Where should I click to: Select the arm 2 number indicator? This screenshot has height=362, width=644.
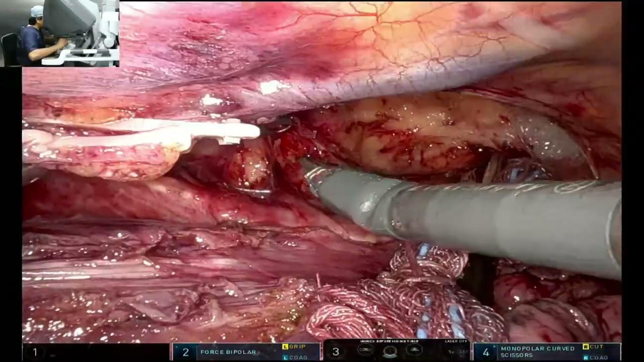click(x=185, y=352)
